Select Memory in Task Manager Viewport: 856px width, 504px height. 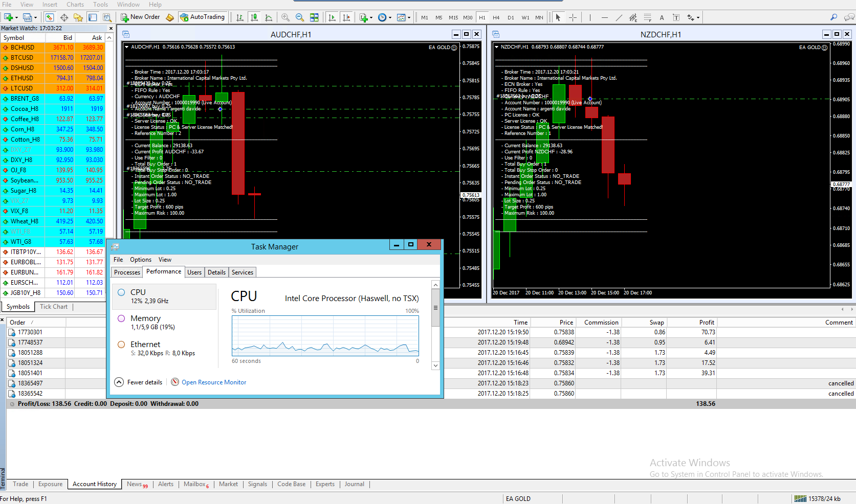click(164, 323)
